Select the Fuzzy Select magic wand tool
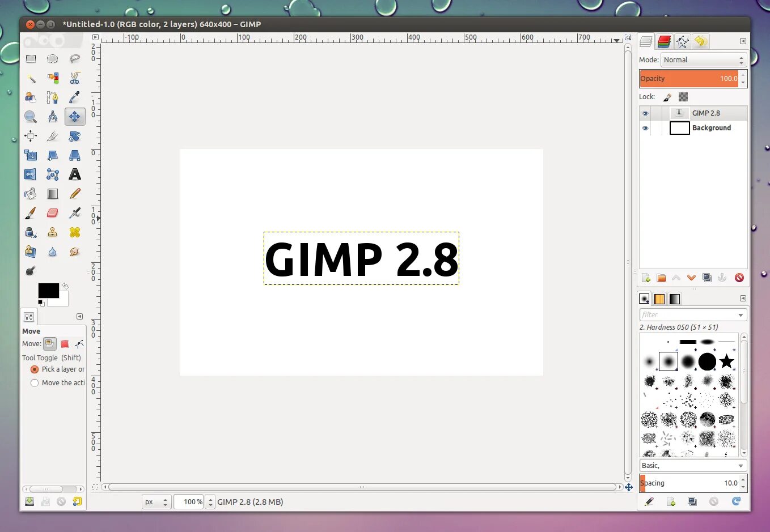This screenshot has height=532, width=770. coord(31,78)
